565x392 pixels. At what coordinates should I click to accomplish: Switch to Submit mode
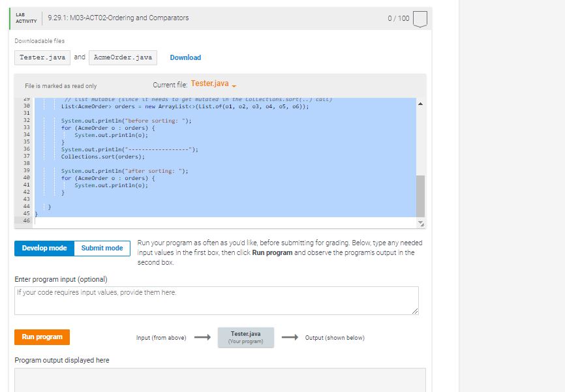pos(100,248)
